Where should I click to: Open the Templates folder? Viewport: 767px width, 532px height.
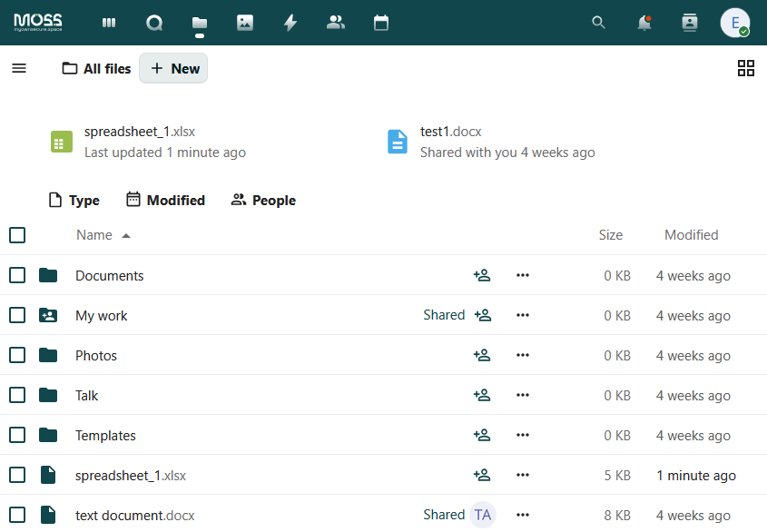(x=105, y=436)
